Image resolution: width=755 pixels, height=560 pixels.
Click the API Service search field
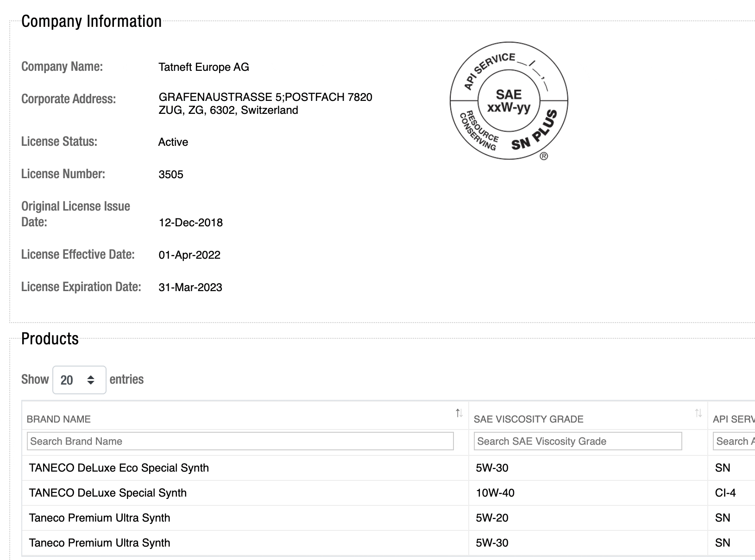(x=734, y=441)
